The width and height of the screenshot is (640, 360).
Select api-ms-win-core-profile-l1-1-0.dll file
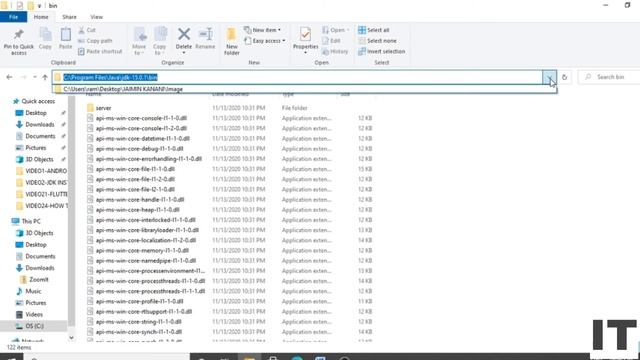(140, 302)
